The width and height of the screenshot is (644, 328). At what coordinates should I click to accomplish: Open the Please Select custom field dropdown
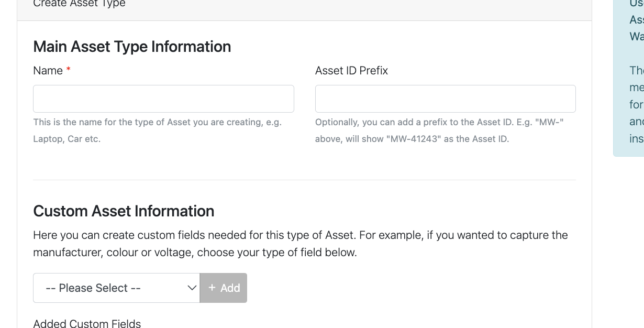116,288
